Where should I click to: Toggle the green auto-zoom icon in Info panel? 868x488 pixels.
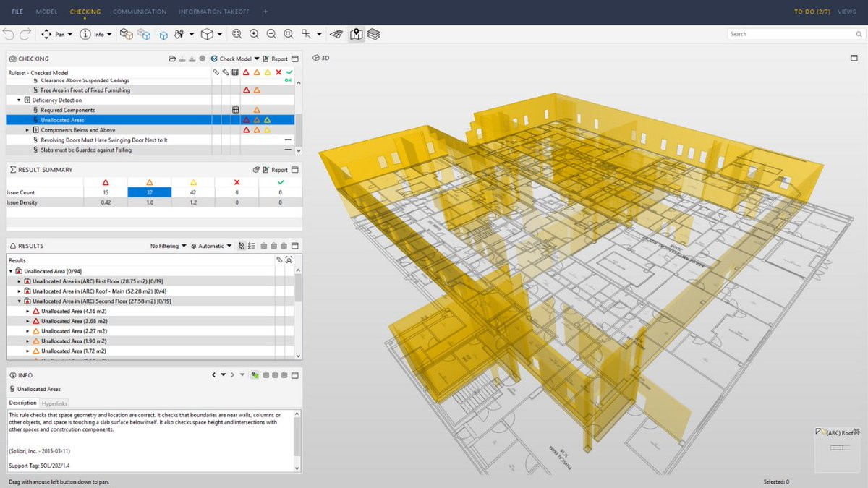point(255,375)
